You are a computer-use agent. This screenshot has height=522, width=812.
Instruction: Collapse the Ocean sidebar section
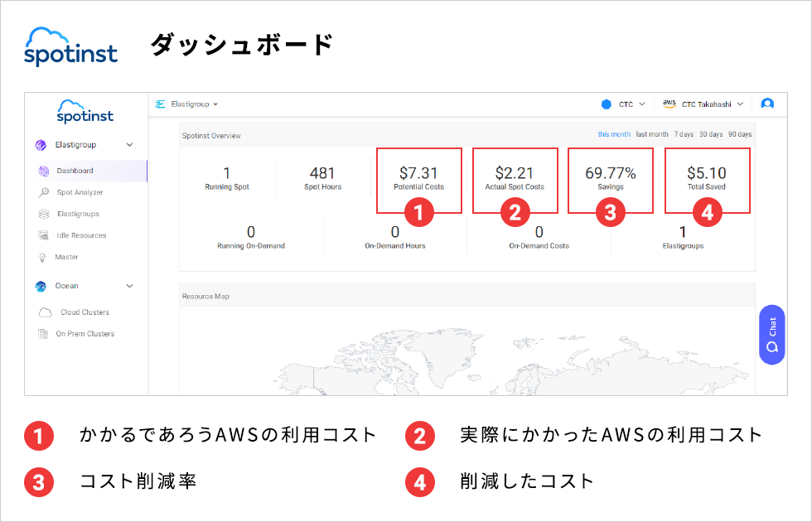pyautogui.click(x=129, y=286)
